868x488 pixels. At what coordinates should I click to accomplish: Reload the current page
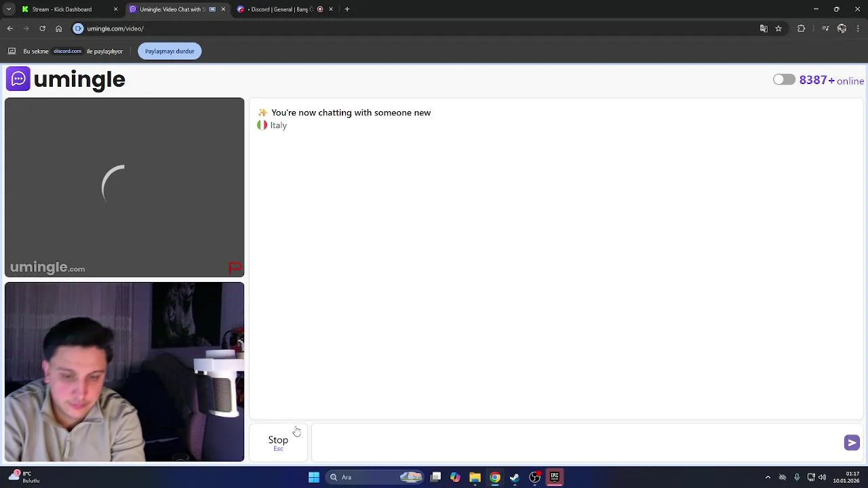pyautogui.click(x=42, y=28)
